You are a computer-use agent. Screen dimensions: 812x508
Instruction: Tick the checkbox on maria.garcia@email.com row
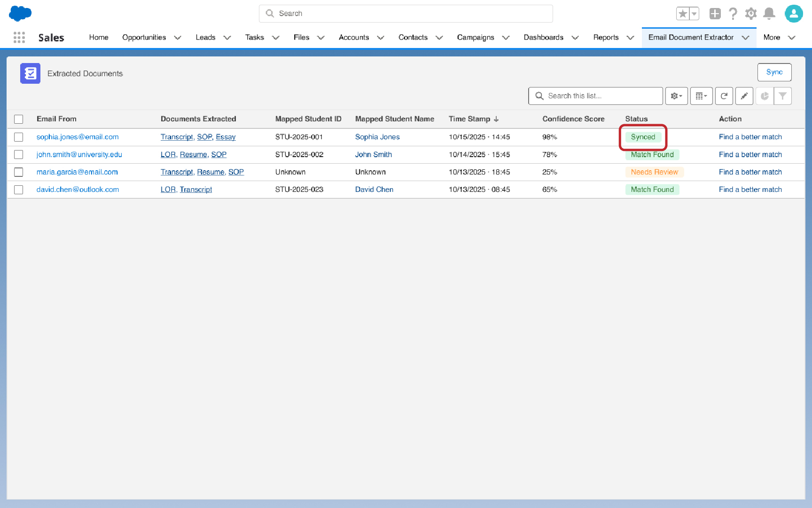click(18, 172)
